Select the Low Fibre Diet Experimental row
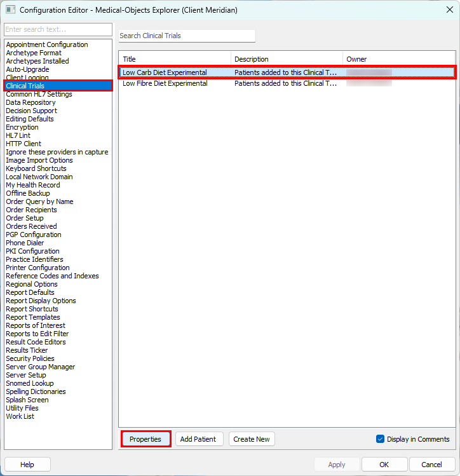 (165, 83)
